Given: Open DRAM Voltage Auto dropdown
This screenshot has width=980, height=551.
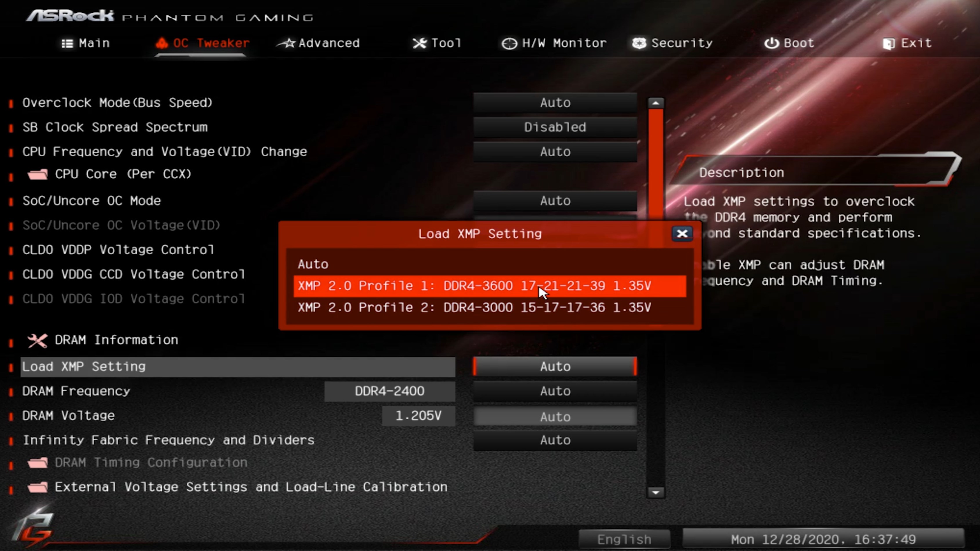Looking at the screenshot, I should [x=555, y=416].
